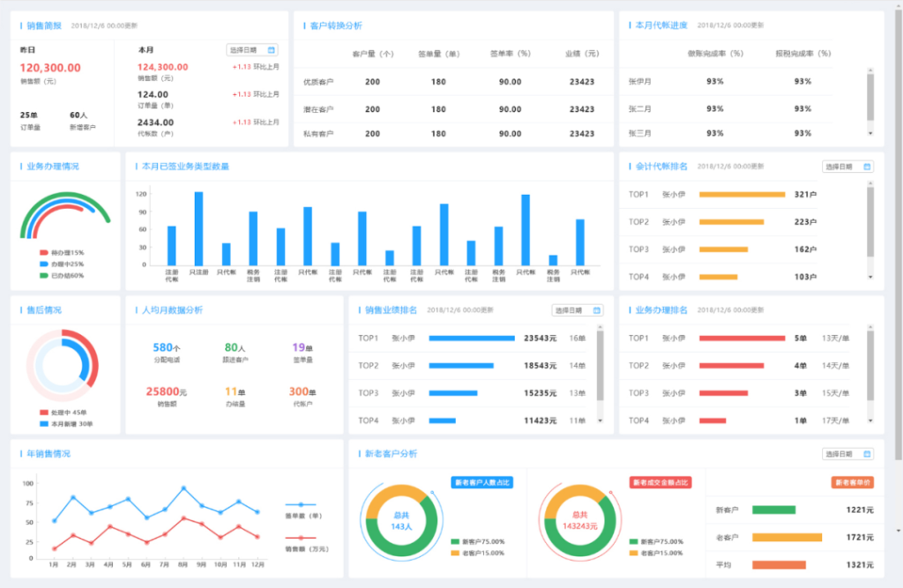Image resolution: width=903 pixels, height=588 pixels.
Task: Select the 新老客户人数占比 label tab
Action: (482, 482)
